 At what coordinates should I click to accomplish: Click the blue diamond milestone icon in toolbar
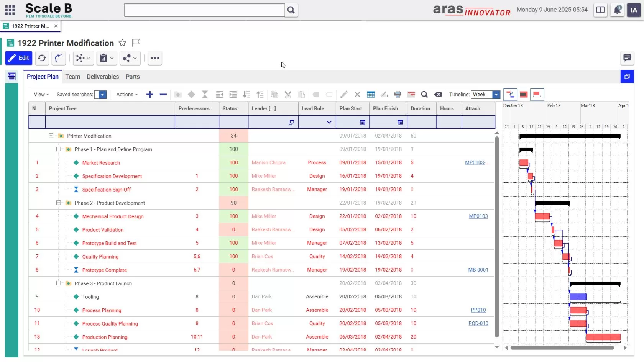[x=191, y=95]
